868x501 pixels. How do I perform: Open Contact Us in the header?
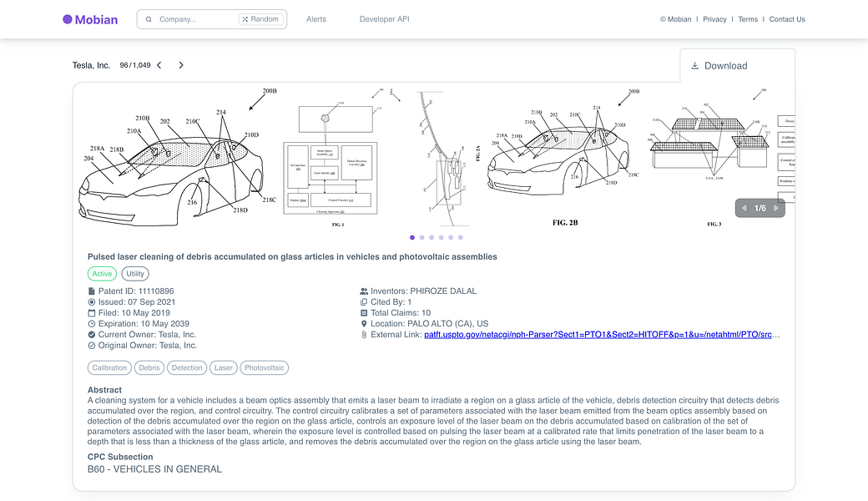[x=786, y=18]
